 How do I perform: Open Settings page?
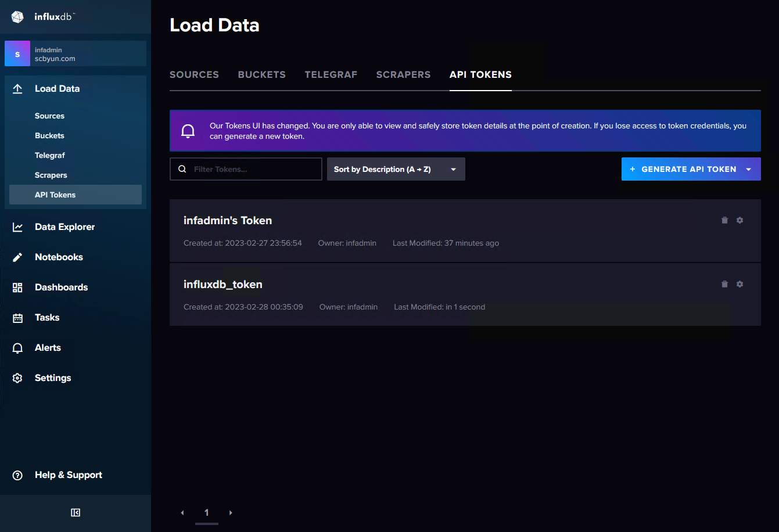[x=53, y=378]
